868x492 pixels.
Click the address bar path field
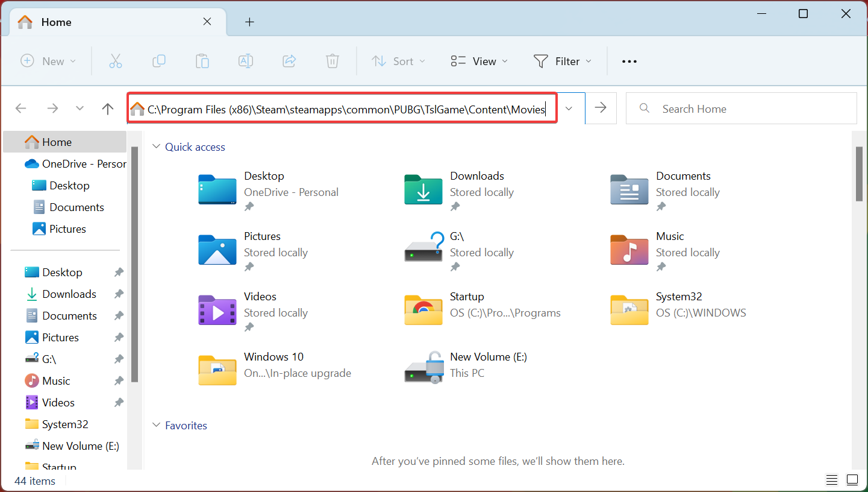click(342, 109)
